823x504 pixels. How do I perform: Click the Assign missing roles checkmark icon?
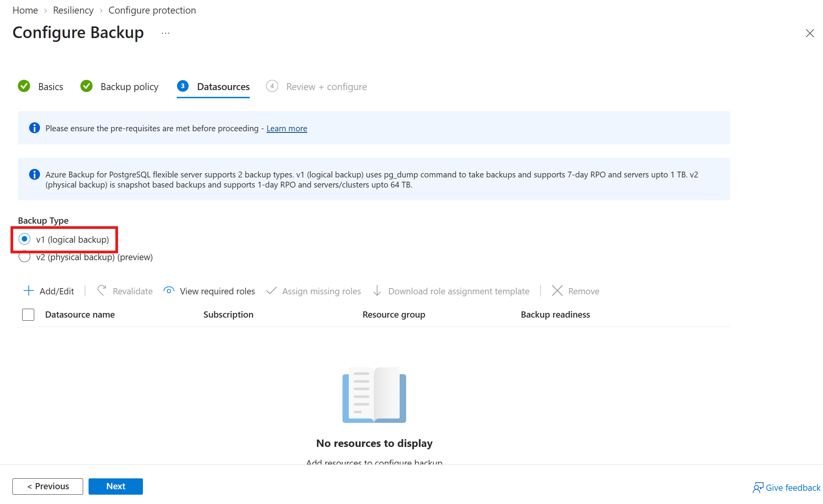click(x=271, y=291)
